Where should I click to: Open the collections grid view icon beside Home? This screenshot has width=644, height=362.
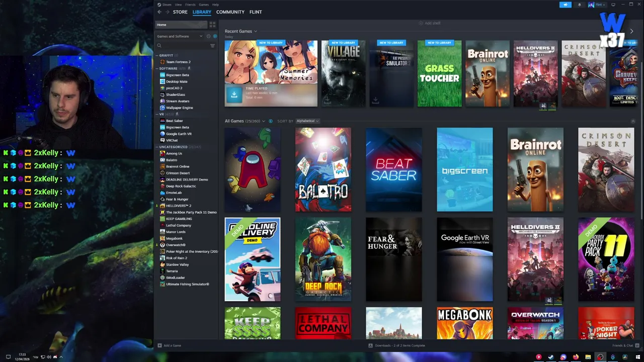(x=212, y=24)
